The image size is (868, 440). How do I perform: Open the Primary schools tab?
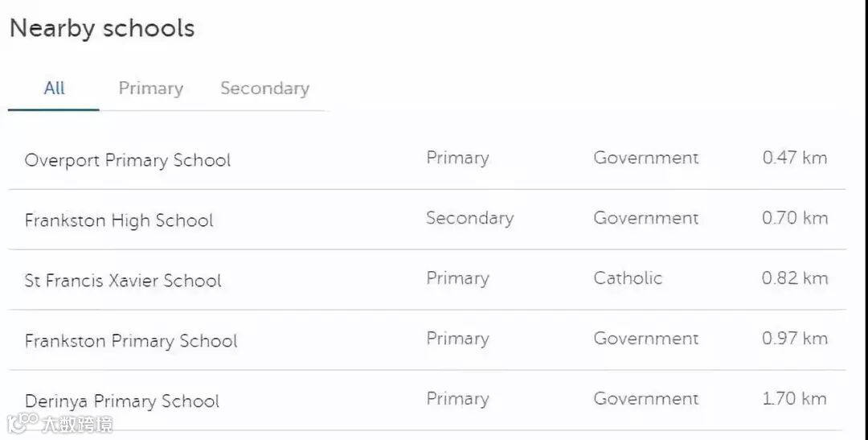pos(150,88)
